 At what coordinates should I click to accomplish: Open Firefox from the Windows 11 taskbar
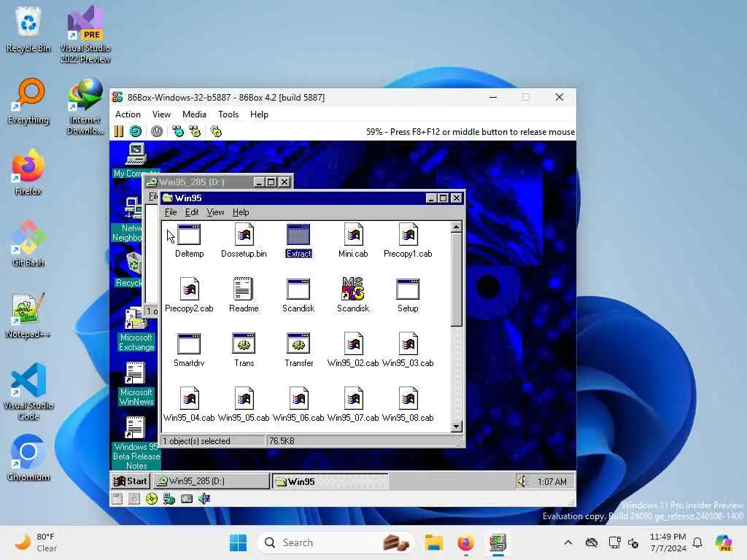click(x=465, y=542)
